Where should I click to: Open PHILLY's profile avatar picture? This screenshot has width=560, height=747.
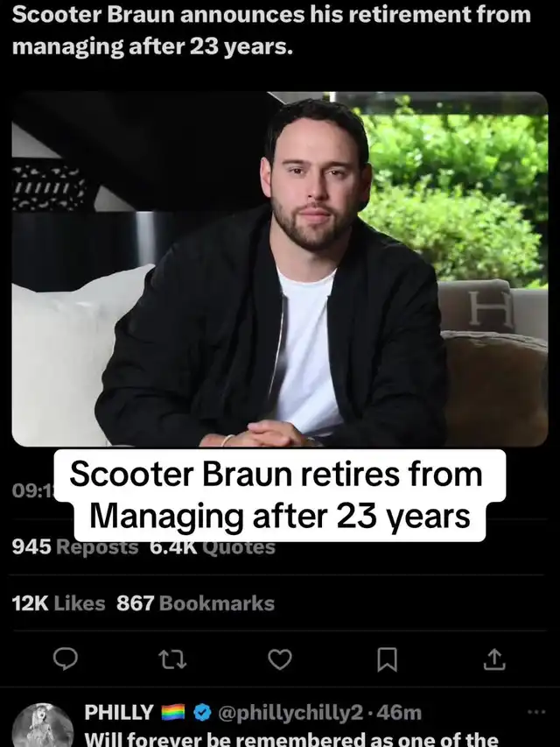[42, 726]
